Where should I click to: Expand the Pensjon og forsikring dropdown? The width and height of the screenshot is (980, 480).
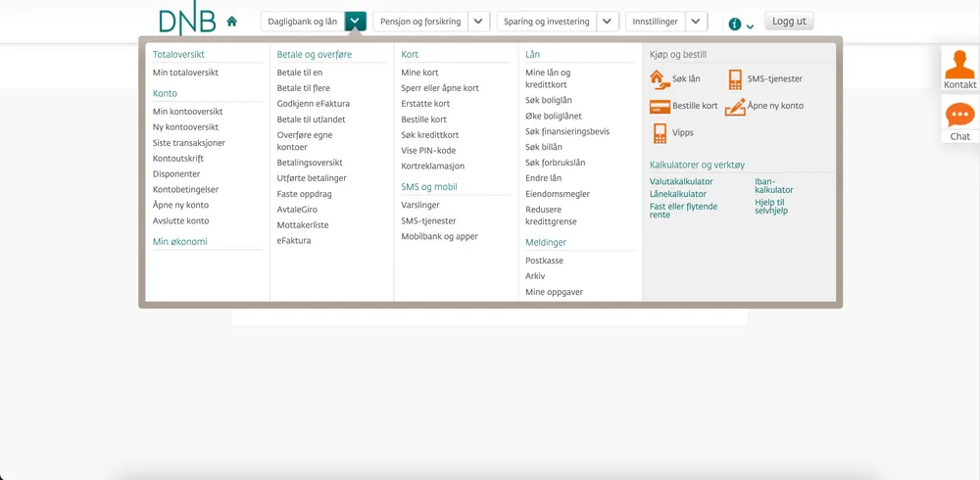coord(478,22)
